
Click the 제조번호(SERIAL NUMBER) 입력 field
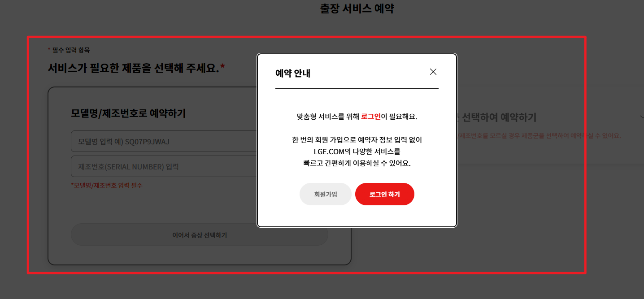pos(164,167)
